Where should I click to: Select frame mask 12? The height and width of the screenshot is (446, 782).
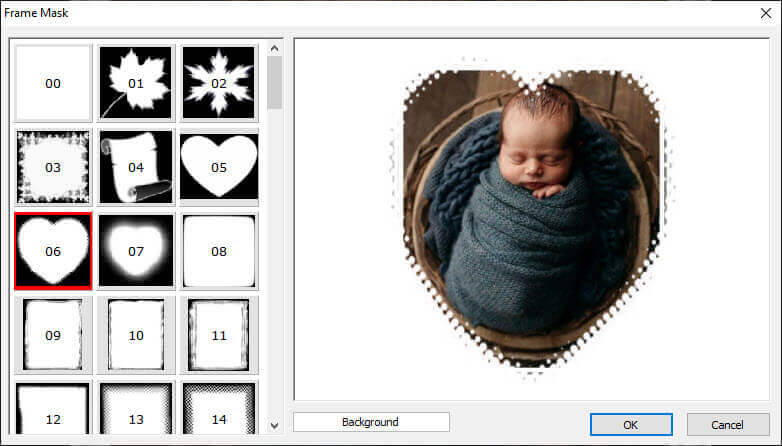tap(53, 408)
